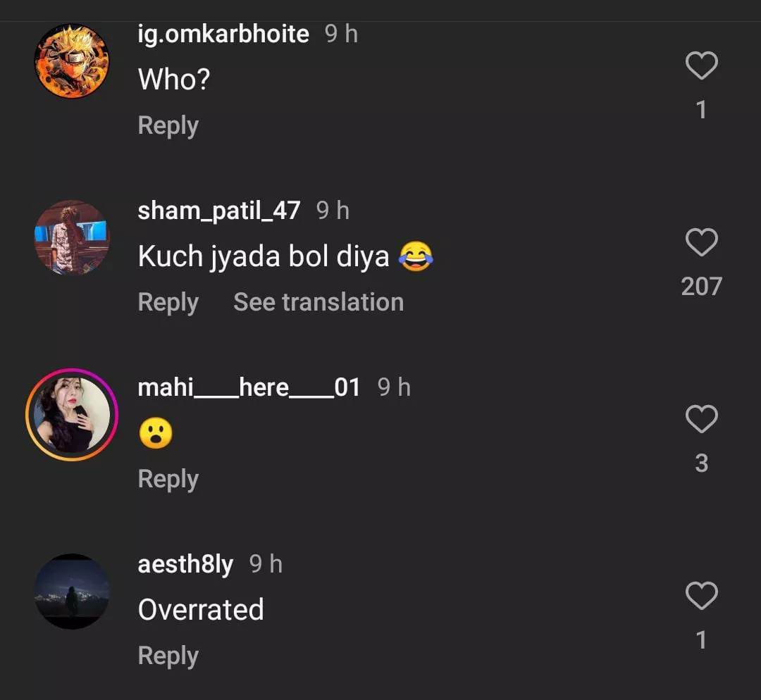This screenshot has height=700, width=761.
Task: Reply to "Kuch jyada bol diya" comment
Action: coord(168,303)
